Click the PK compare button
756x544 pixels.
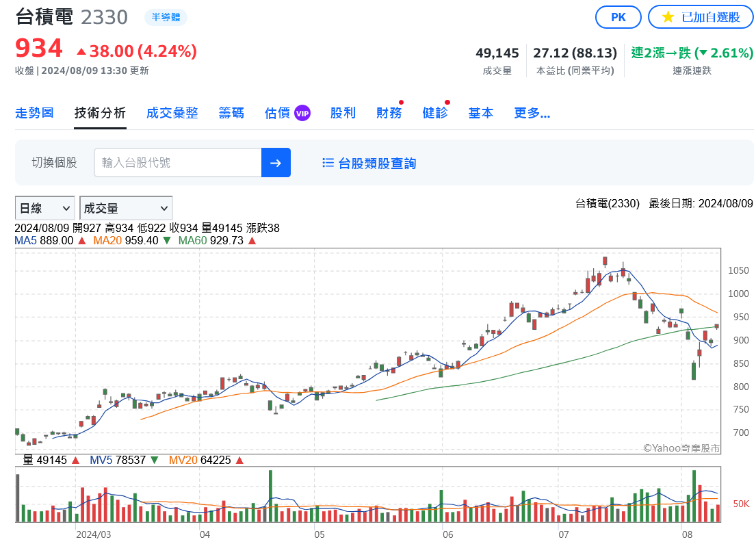click(x=618, y=17)
